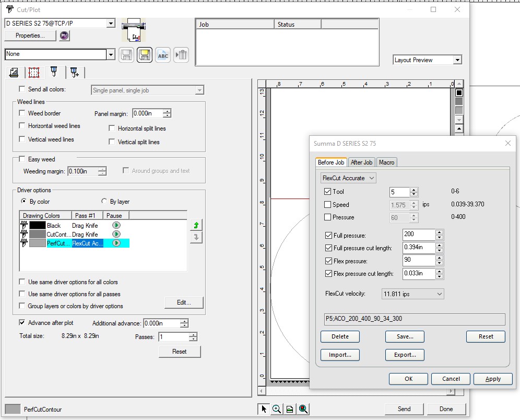The height and width of the screenshot is (420, 520).
Task: Check Use same driver options for all colors
Action: tap(22, 282)
